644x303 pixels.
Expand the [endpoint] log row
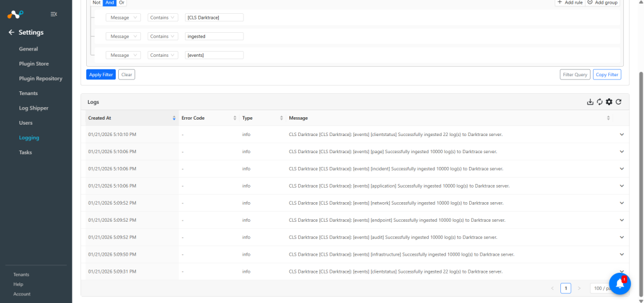click(621, 220)
